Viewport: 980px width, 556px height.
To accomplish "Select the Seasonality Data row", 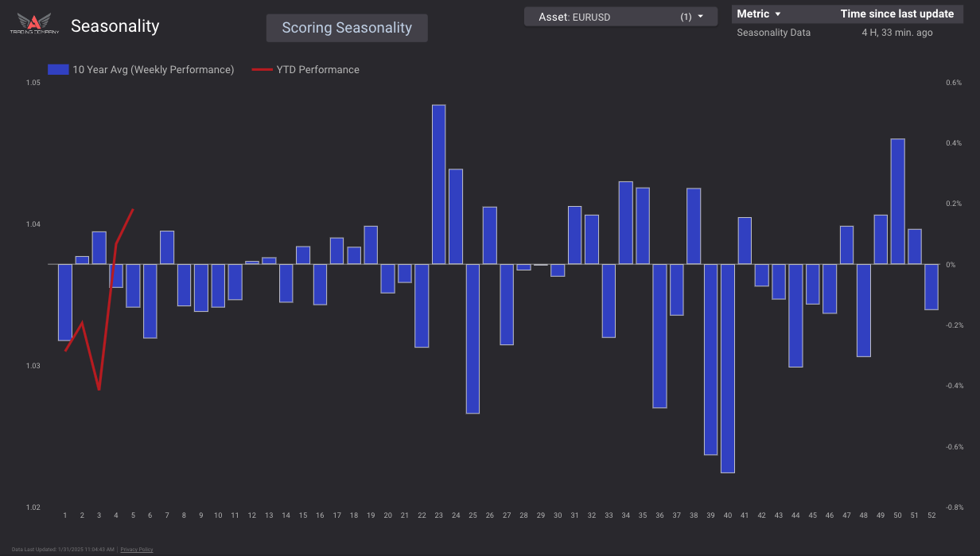I will coord(773,33).
